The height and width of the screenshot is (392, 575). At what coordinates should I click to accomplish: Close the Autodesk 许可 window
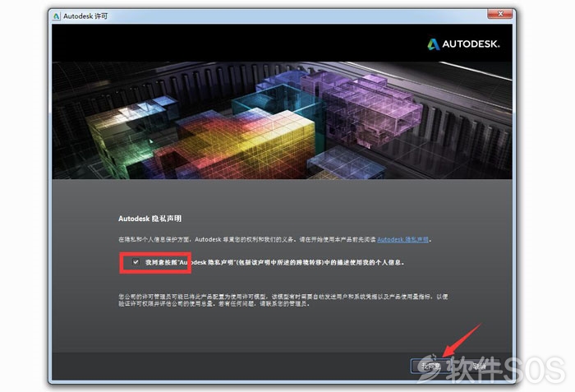500,14
